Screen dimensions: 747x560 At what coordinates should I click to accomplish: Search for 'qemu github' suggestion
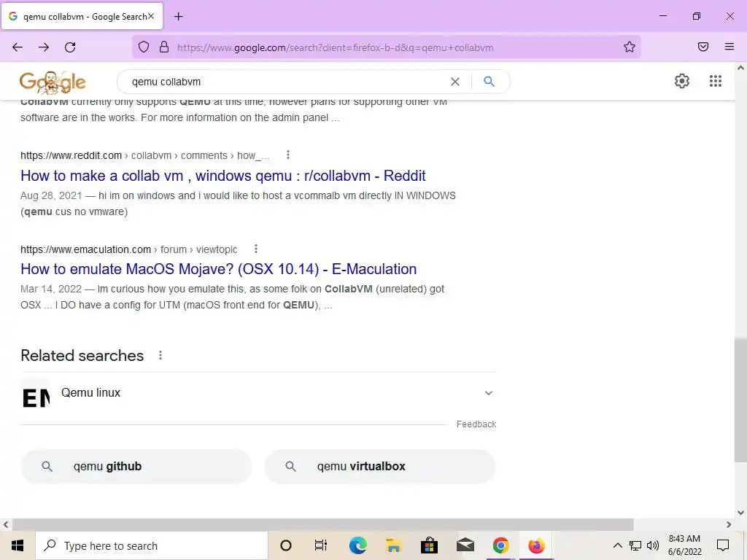pos(136,466)
